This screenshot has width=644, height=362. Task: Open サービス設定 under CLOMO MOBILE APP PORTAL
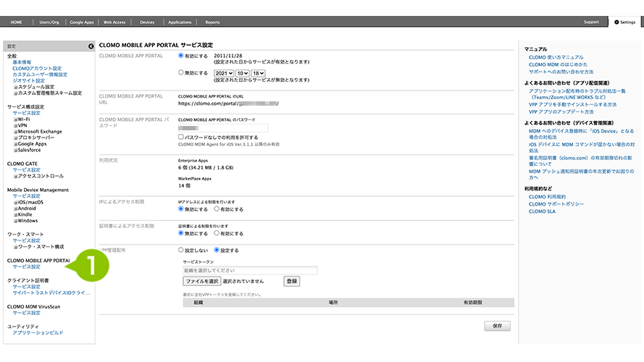(27, 266)
